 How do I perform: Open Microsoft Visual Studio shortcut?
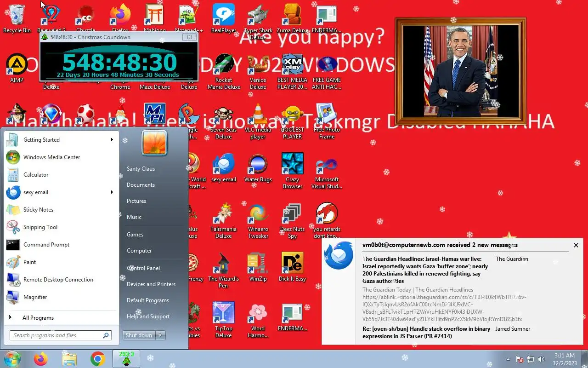327,171
